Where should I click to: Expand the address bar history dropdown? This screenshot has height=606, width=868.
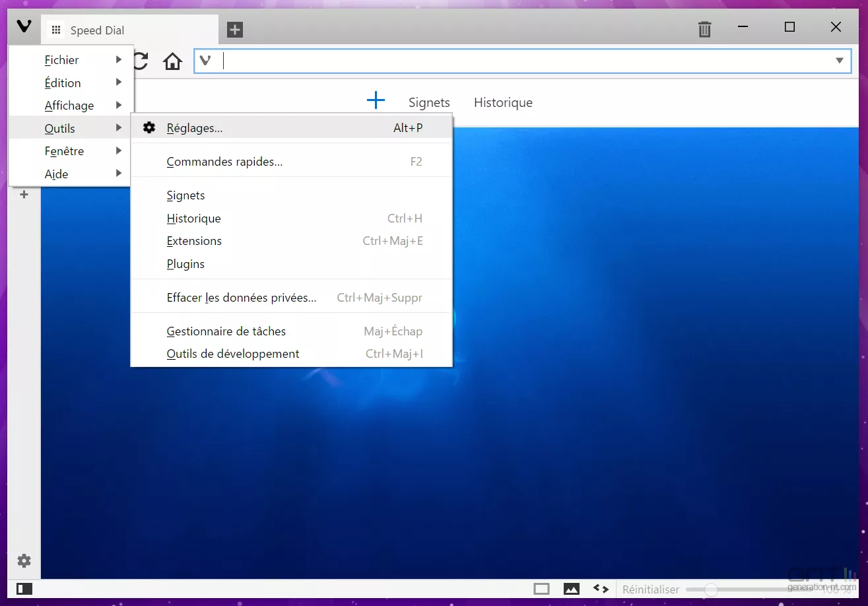[x=840, y=61]
